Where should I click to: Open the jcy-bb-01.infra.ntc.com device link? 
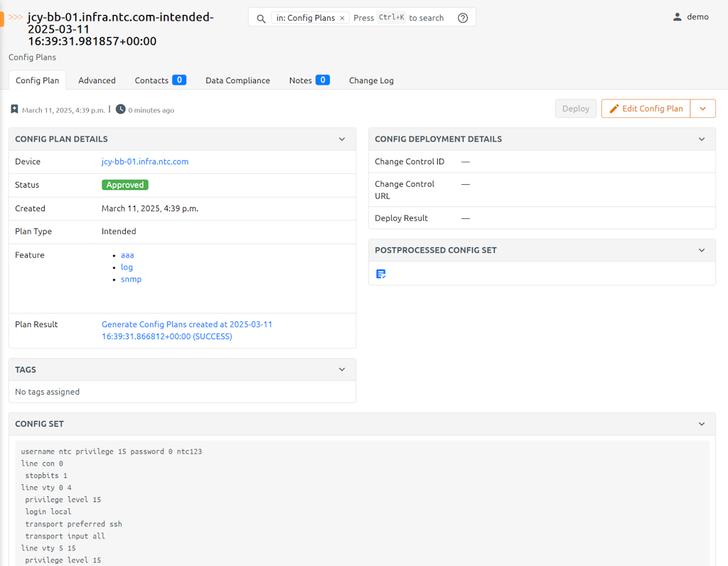point(145,161)
